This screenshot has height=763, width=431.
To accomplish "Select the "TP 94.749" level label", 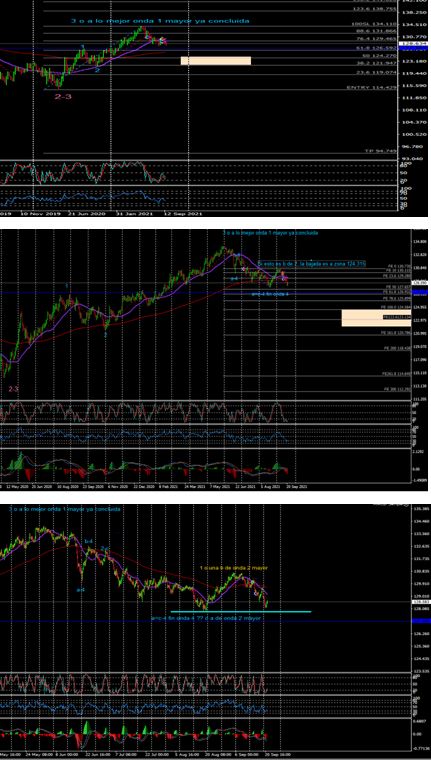I will click(380, 151).
